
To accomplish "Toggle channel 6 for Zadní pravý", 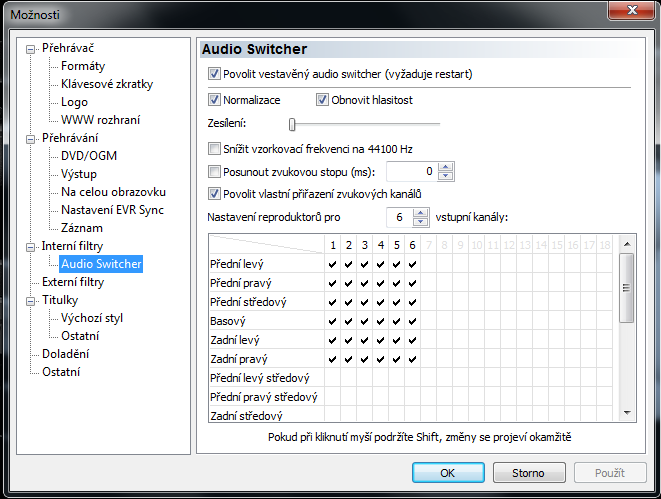I will click(412, 359).
